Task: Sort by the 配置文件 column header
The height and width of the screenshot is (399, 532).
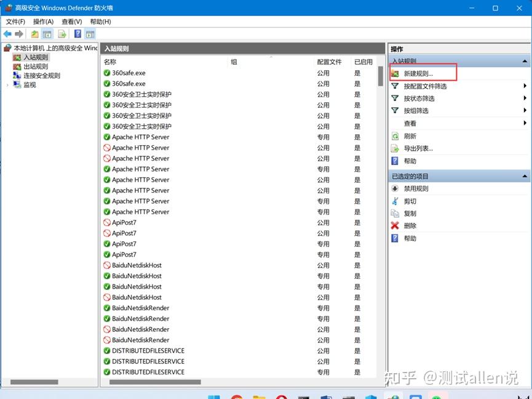Action: (329, 62)
